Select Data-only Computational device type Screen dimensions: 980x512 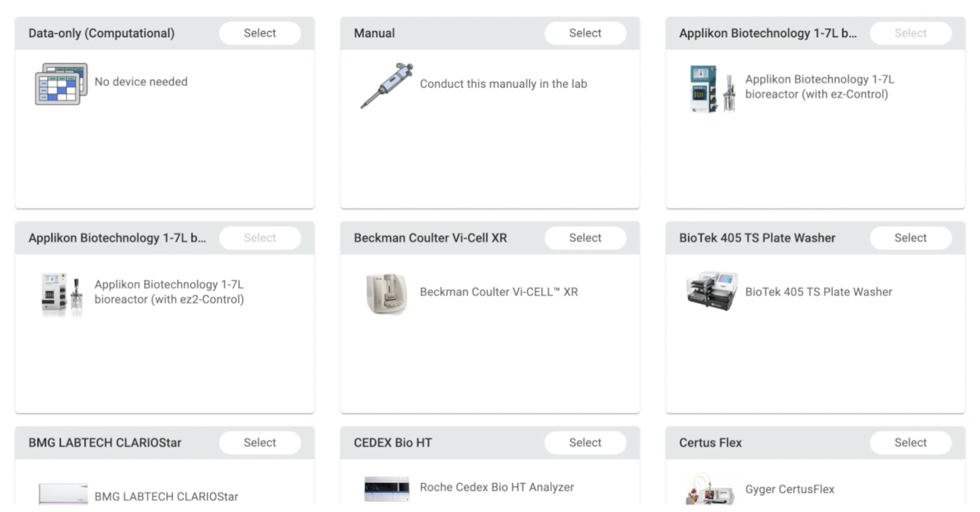point(260,32)
